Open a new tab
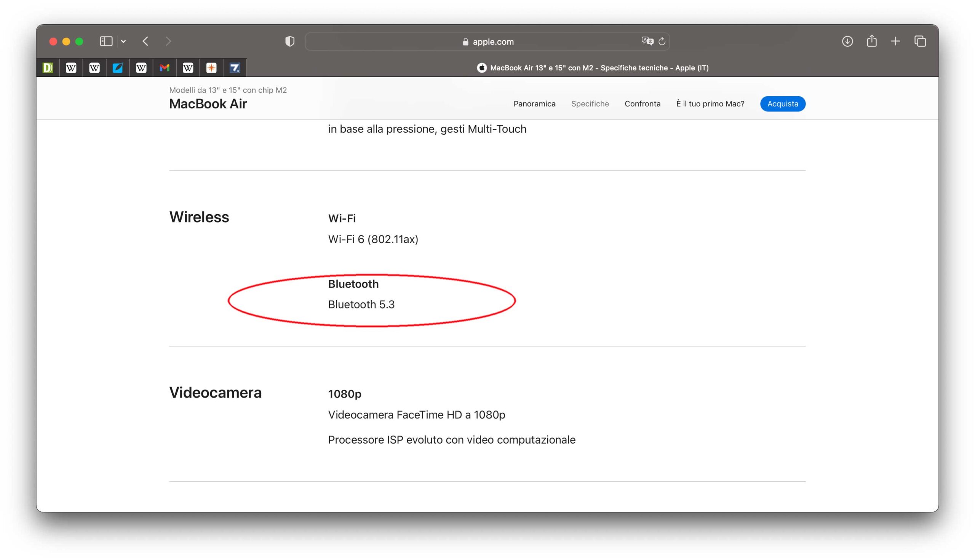This screenshot has height=560, width=975. coord(896,41)
